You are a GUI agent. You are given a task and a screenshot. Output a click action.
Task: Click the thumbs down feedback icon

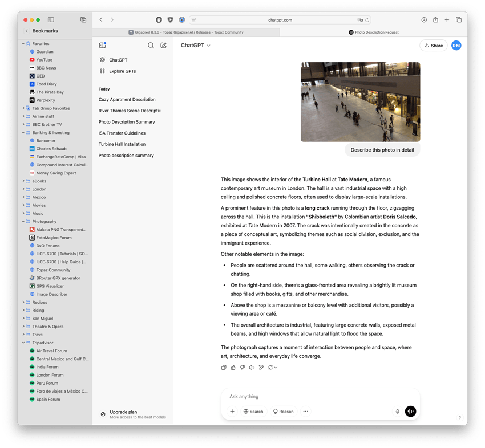[x=242, y=368]
